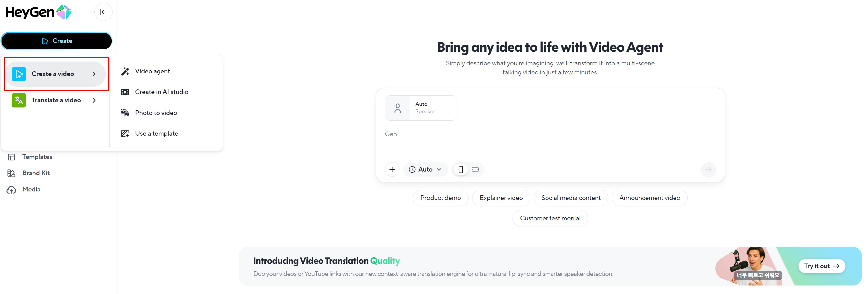Choose the Explainer video suggestion
The width and height of the screenshot is (868, 294).
point(501,198)
